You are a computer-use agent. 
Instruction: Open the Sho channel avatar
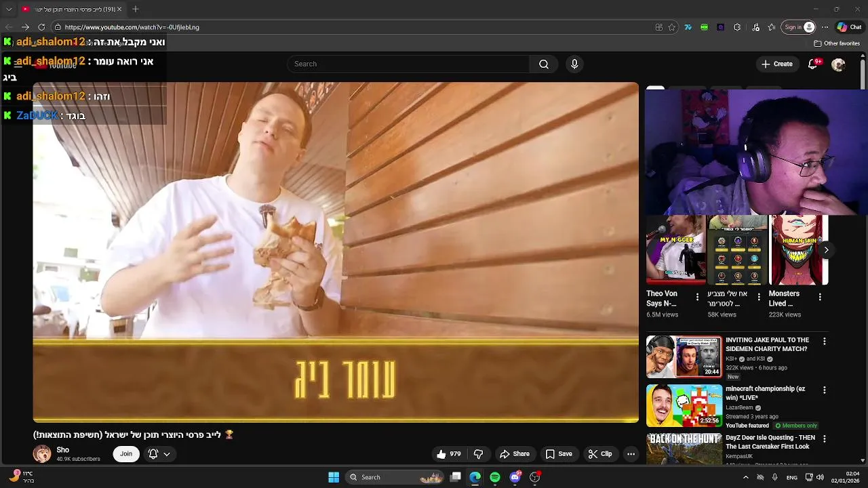click(x=42, y=453)
